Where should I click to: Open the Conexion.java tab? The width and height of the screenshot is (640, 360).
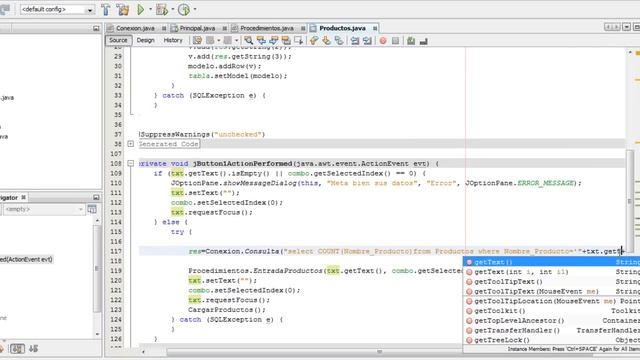(x=135, y=28)
